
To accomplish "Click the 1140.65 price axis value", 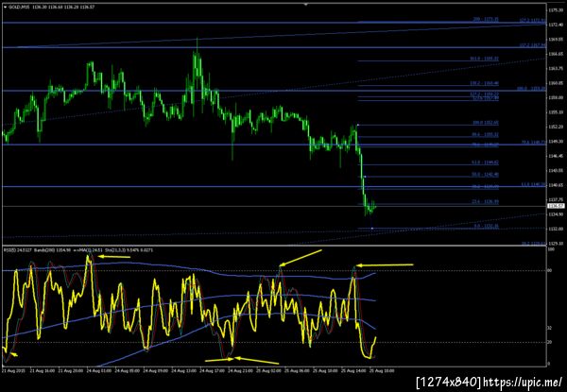I will pyautogui.click(x=556, y=185).
